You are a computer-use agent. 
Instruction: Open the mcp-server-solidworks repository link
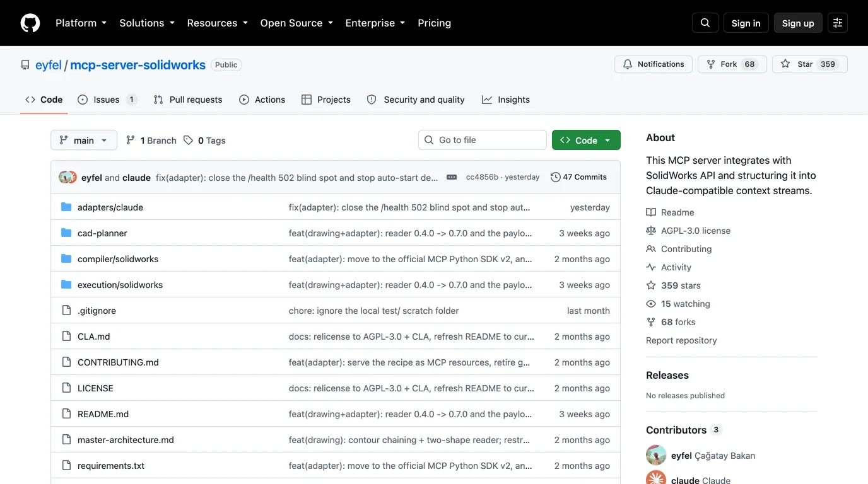tap(138, 65)
